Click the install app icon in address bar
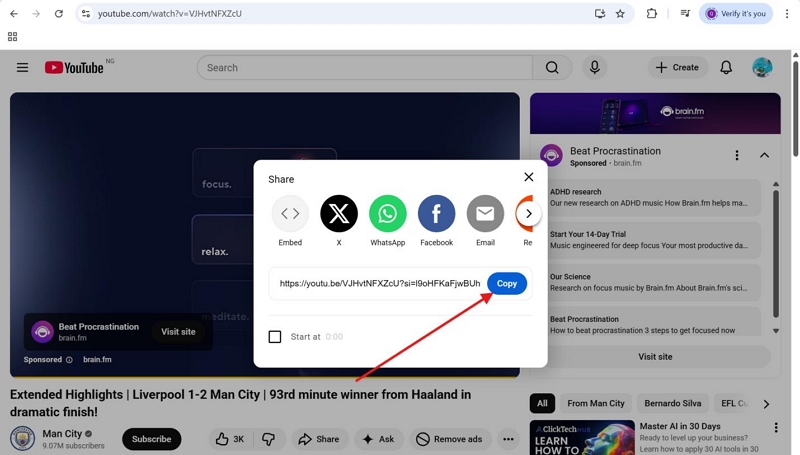This screenshot has width=800, height=455. pyautogui.click(x=600, y=14)
